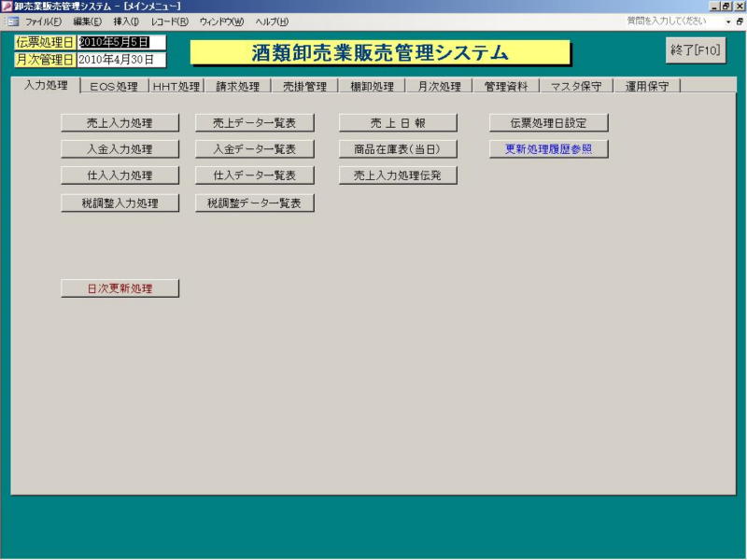Open the ヘルプ menu
Screen dimensions: 747x560
(x=272, y=21)
